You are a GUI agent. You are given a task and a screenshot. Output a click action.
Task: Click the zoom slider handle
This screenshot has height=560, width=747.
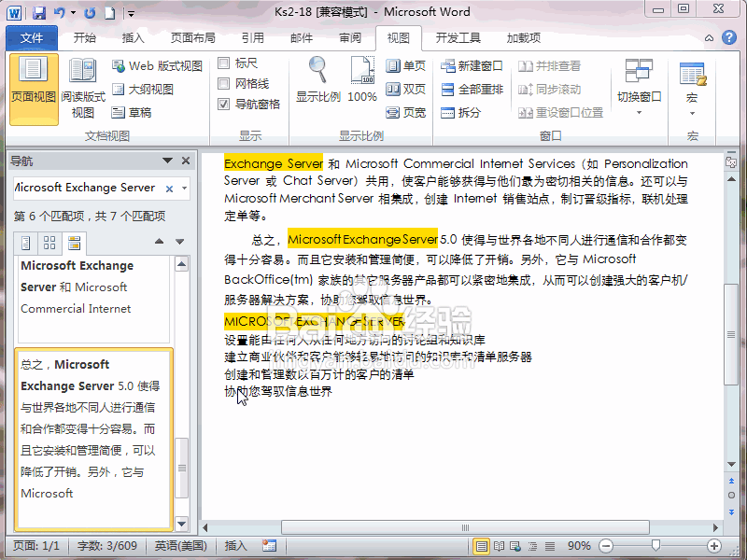655,546
